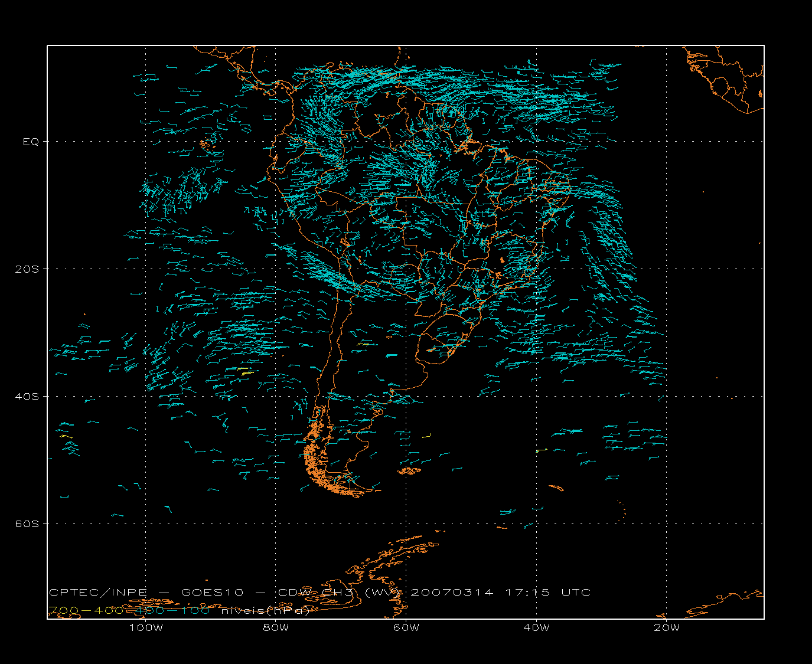Screen dimensions: 812x664
Task: Click the 20070314 date text
Action: [452, 592]
